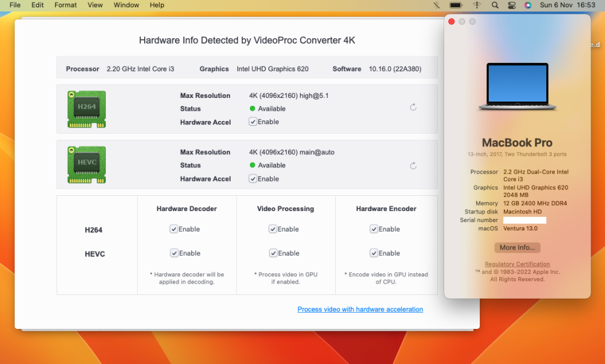Open Control Center in menu bar
Viewport: 605px width, 364px height.
(512, 5)
